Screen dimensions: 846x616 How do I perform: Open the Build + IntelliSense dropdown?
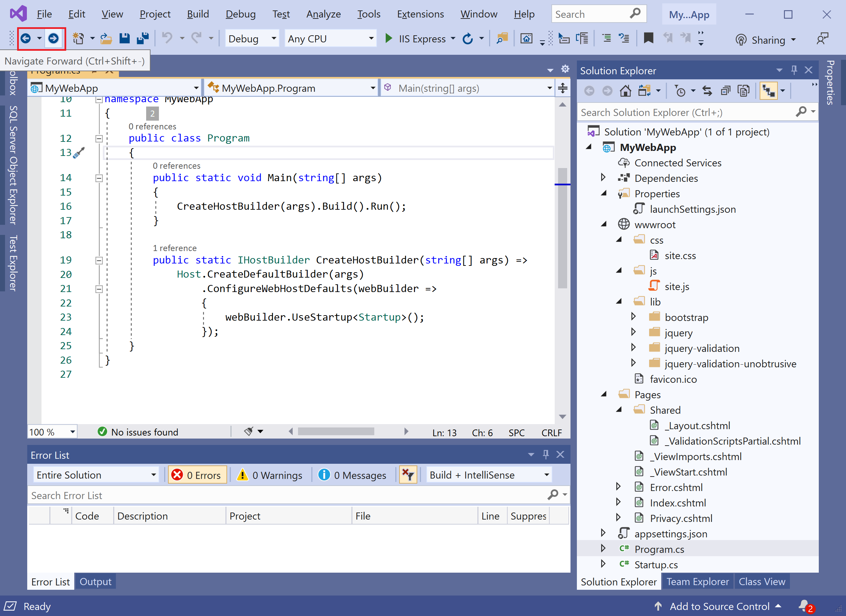489,475
